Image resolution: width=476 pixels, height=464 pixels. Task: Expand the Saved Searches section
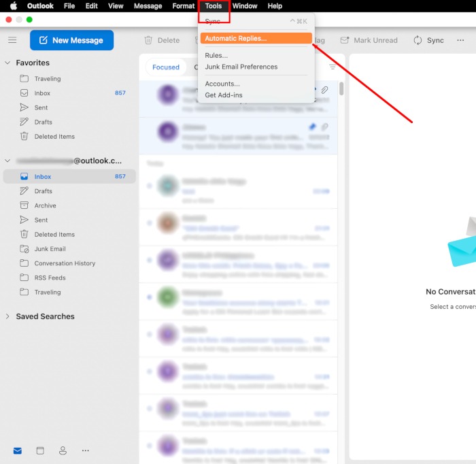7,316
